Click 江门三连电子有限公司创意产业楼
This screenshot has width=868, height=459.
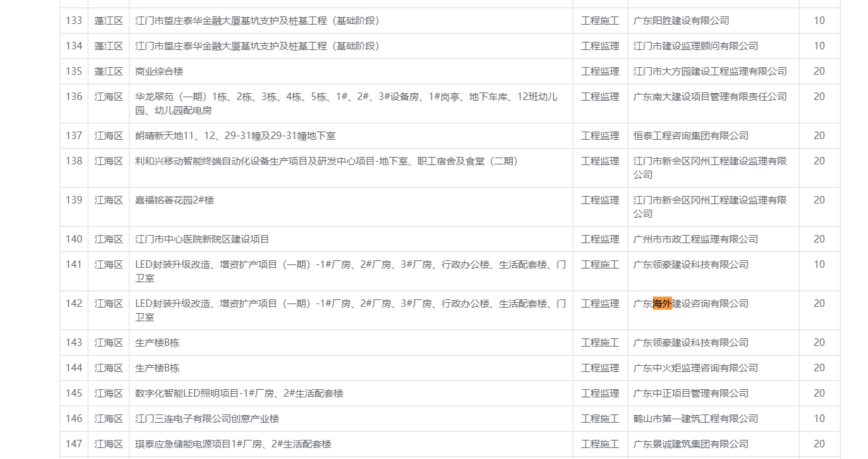pyautogui.click(x=208, y=419)
